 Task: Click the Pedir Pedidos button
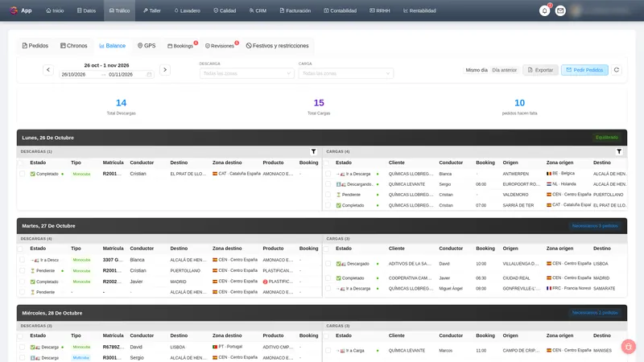point(584,70)
